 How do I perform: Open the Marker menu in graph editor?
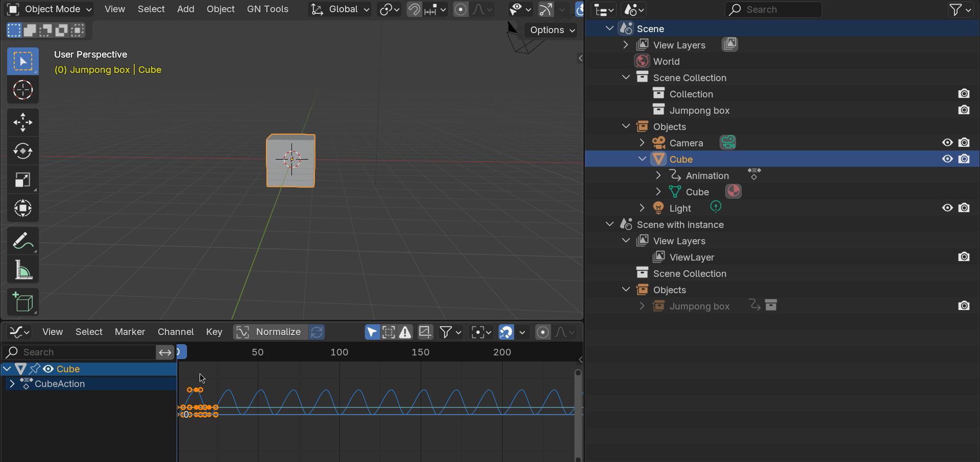(x=130, y=331)
